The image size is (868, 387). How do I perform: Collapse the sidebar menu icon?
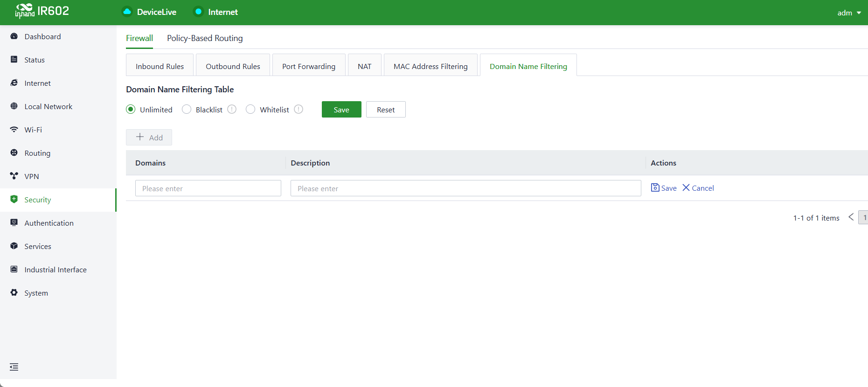coord(14,367)
